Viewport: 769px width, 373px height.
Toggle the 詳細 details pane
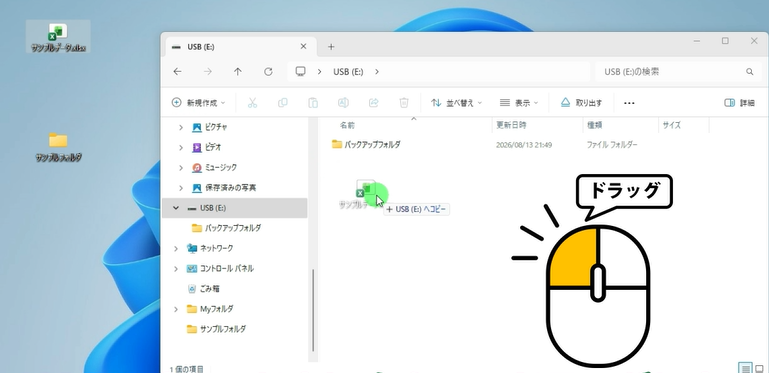coord(740,103)
